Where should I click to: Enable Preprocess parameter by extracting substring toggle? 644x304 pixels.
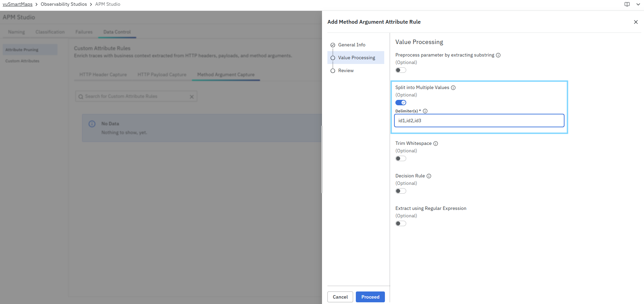(401, 70)
